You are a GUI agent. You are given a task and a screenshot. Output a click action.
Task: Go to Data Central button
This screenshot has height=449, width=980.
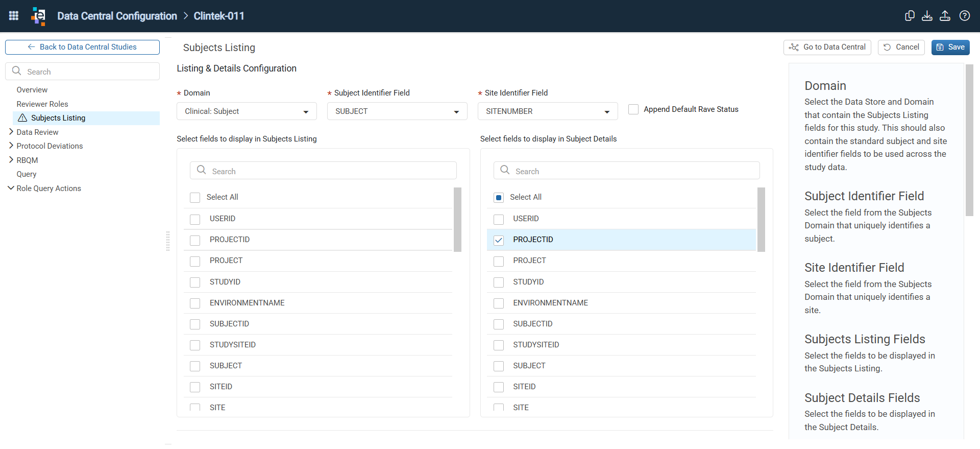pos(827,47)
